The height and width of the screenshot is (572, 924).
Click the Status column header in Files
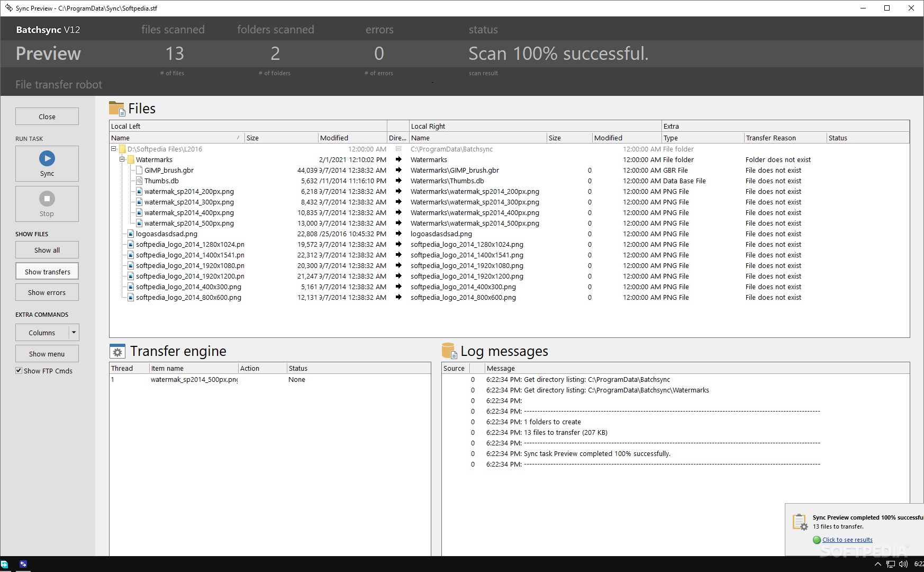pos(868,138)
